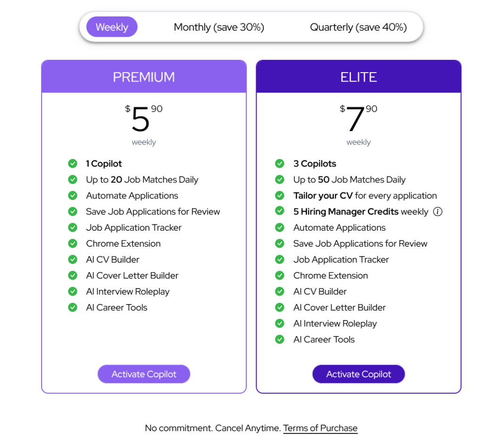
Task: Click the $7.90 weekly price on Elite
Action: pyautogui.click(x=358, y=119)
